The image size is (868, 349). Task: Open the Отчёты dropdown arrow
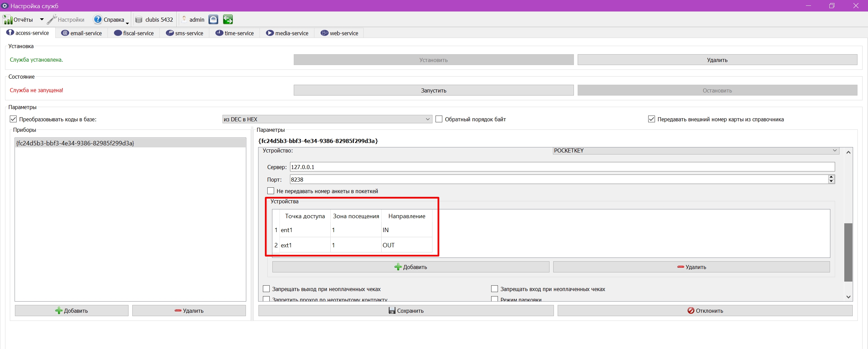[x=42, y=20]
